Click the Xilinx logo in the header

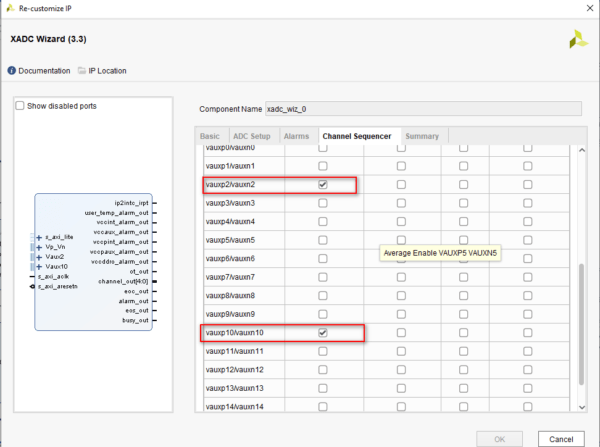(577, 39)
